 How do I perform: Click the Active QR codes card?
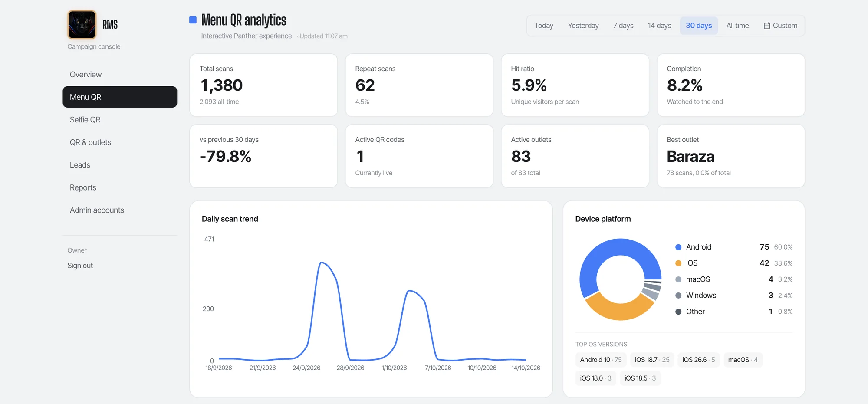pos(419,156)
